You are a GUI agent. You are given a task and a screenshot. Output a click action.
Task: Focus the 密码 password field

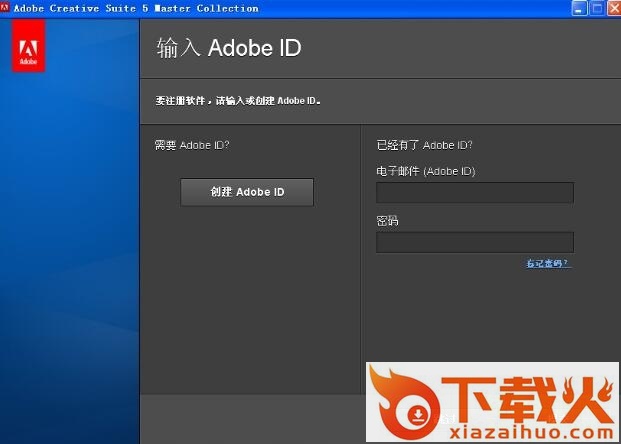474,242
